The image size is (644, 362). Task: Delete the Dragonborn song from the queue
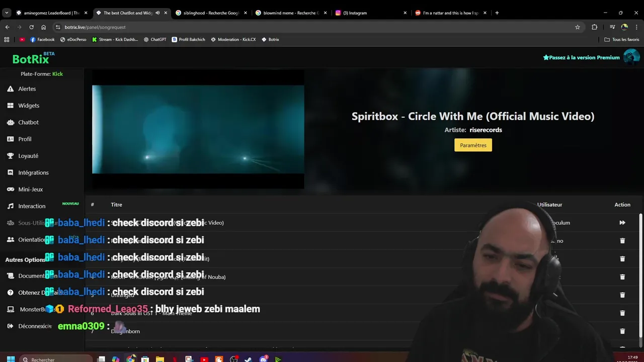(x=622, y=331)
